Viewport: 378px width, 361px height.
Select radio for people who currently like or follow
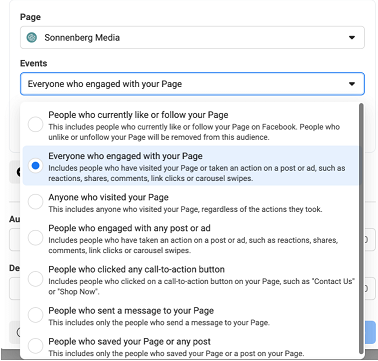click(x=35, y=125)
